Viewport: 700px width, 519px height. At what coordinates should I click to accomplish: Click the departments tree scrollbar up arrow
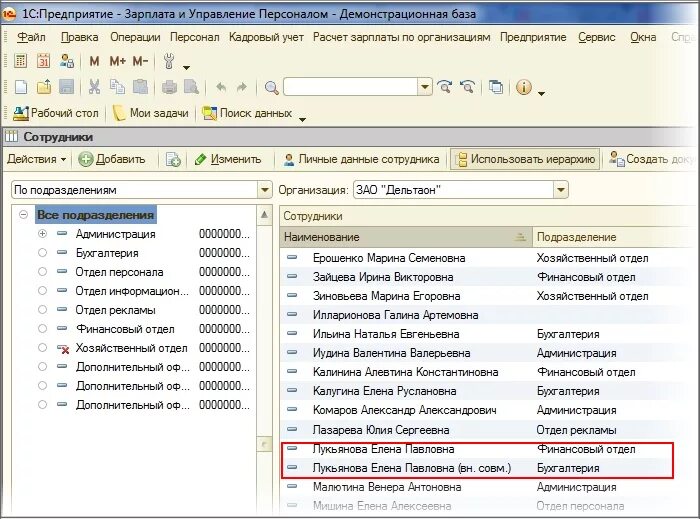tap(264, 215)
